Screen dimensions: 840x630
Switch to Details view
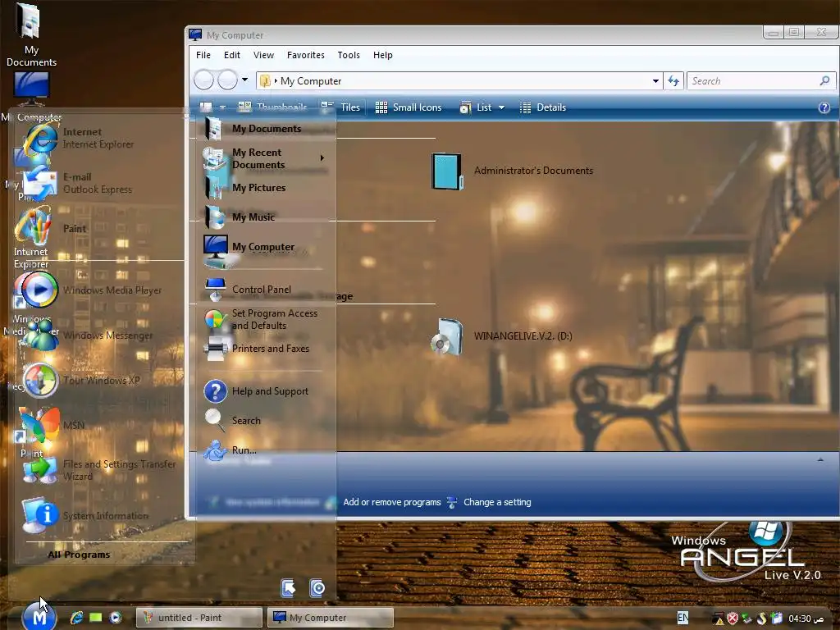(x=543, y=107)
